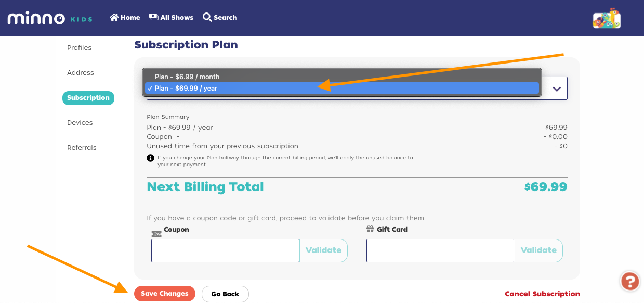Click the Minno Kids logo
The image size is (644, 303).
(x=49, y=18)
